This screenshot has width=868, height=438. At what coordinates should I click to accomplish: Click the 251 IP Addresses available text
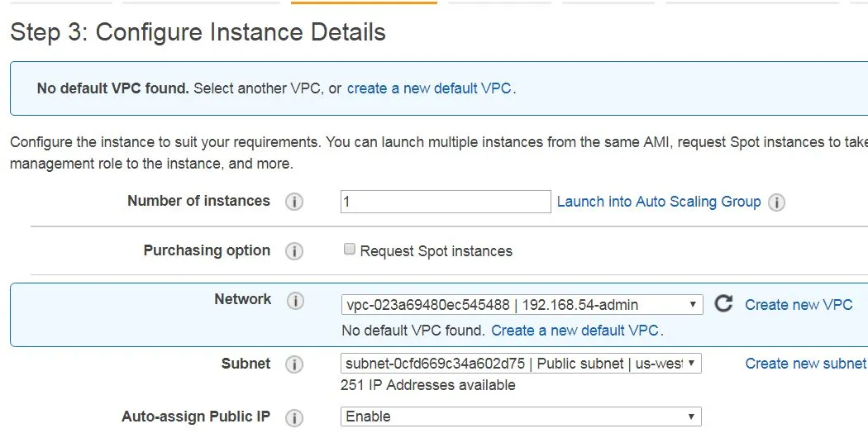point(427,385)
